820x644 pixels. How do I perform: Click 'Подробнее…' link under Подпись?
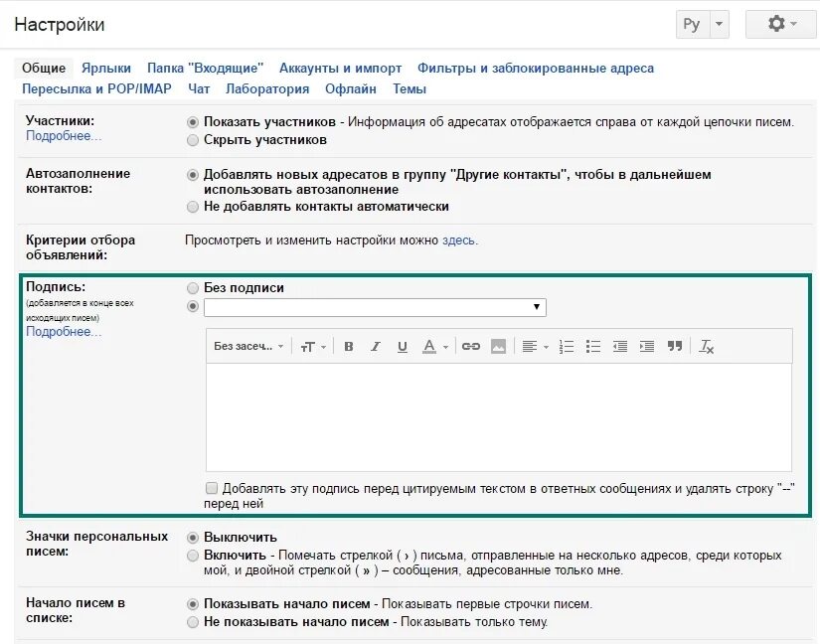pyautogui.click(x=64, y=332)
